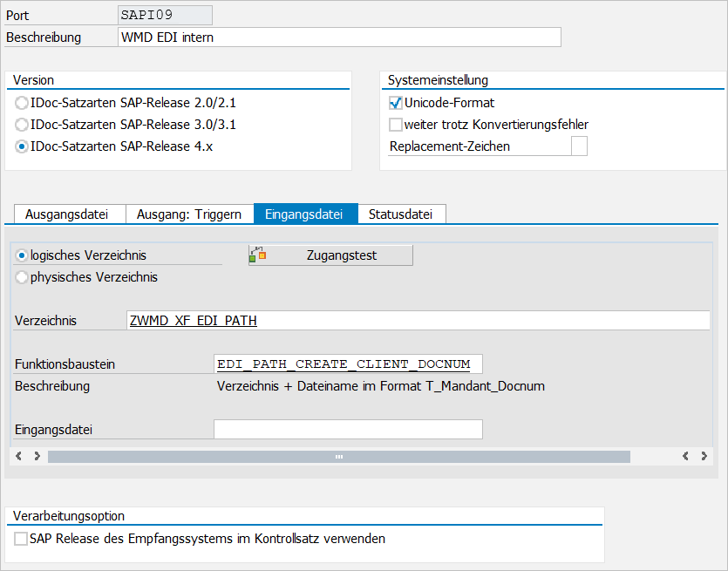
Task: Switch to Ausgang: Triggern tab
Action: tap(189, 214)
